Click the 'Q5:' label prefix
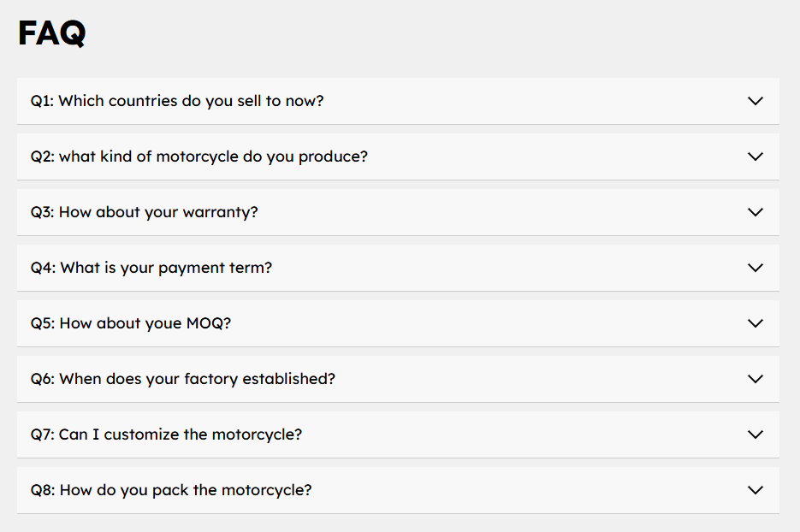The height and width of the screenshot is (532, 800). coord(43,323)
